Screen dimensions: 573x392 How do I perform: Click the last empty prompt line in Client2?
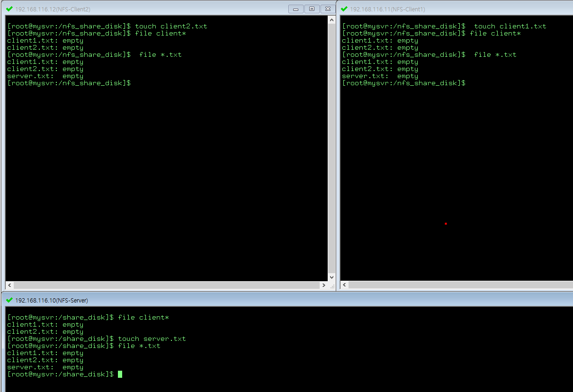coord(69,83)
